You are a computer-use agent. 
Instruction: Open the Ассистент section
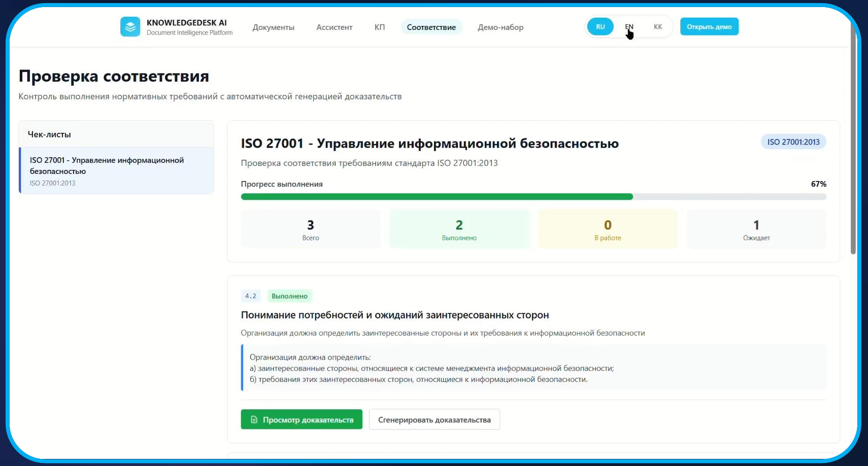tap(335, 27)
